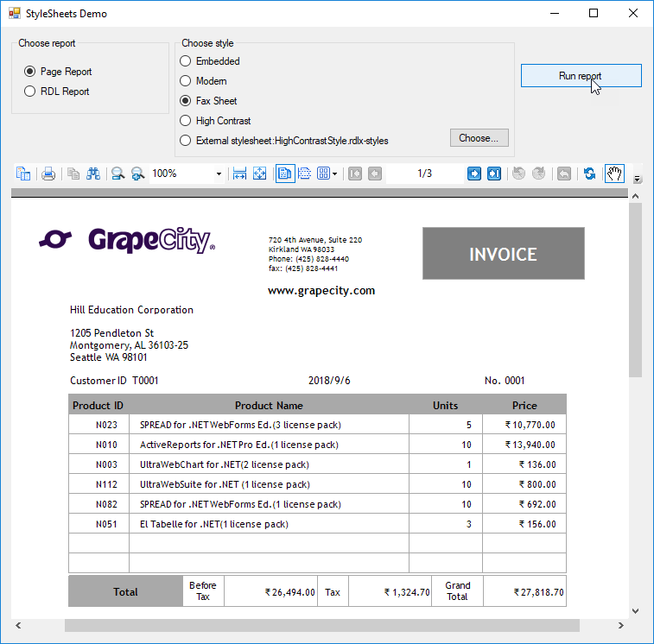The height and width of the screenshot is (644, 654).
Task: Click the INVOICE header box
Action: (504, 254)
